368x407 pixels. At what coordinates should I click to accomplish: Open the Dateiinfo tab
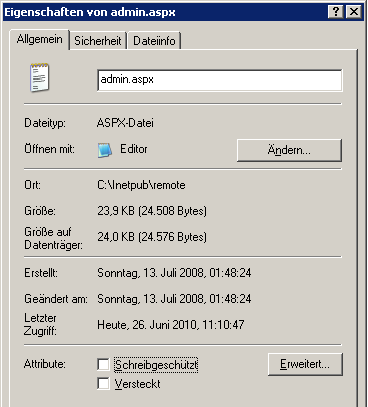(x=154, y=41)
